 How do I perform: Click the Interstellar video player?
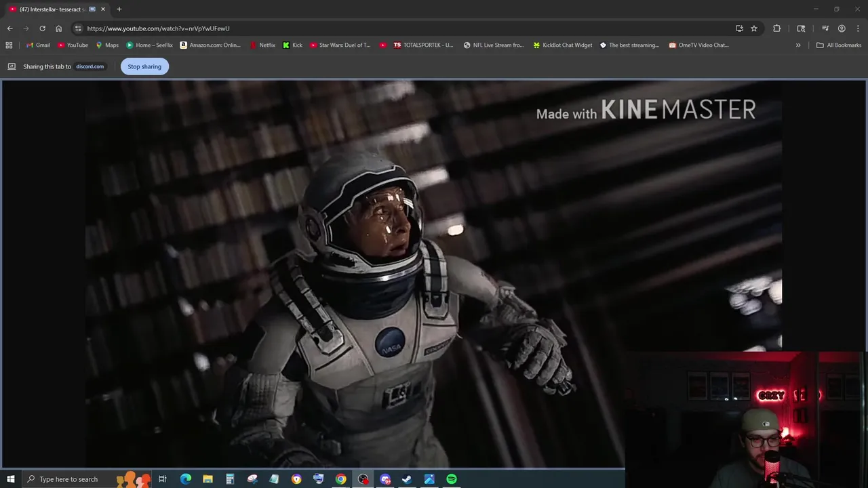click(433, 274)
